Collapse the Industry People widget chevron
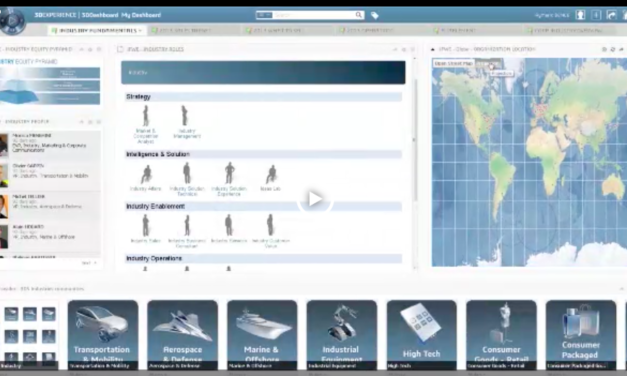The image size is (627, 376). [x=82, y=122]
